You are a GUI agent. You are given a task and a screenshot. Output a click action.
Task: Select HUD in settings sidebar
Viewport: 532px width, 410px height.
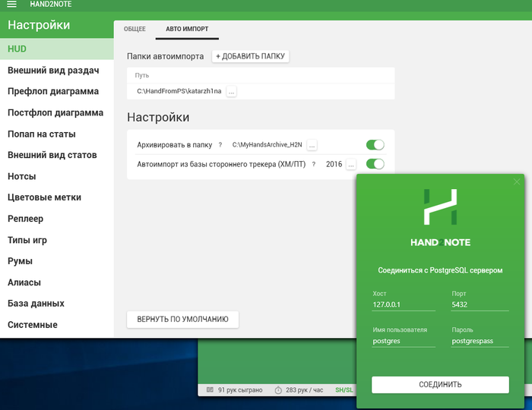coord(57,49)
